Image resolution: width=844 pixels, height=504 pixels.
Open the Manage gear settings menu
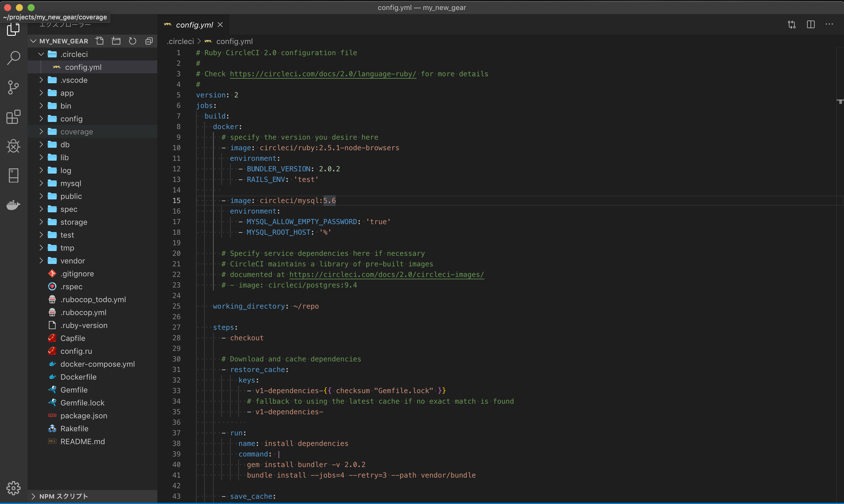coord(13,488)
